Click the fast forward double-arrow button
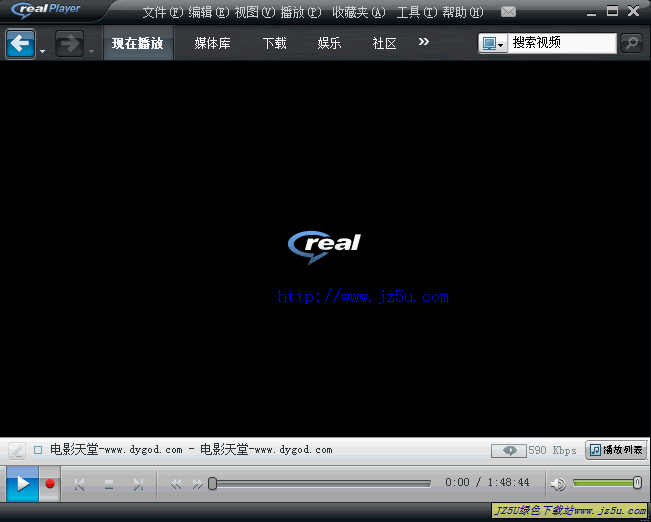Viewport: 651px width, 522px height. 198,484
